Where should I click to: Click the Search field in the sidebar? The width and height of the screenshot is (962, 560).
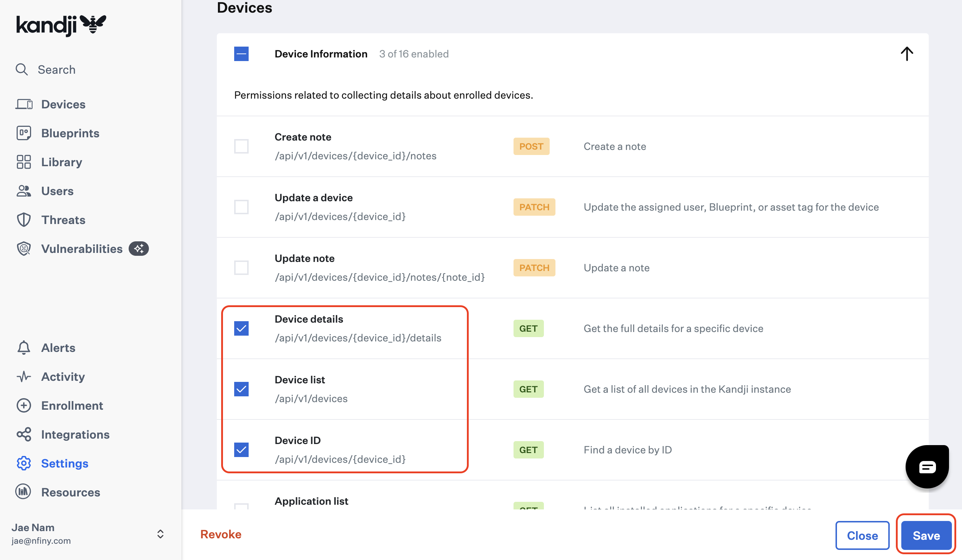pyautogui.click(x=56, y=69)
